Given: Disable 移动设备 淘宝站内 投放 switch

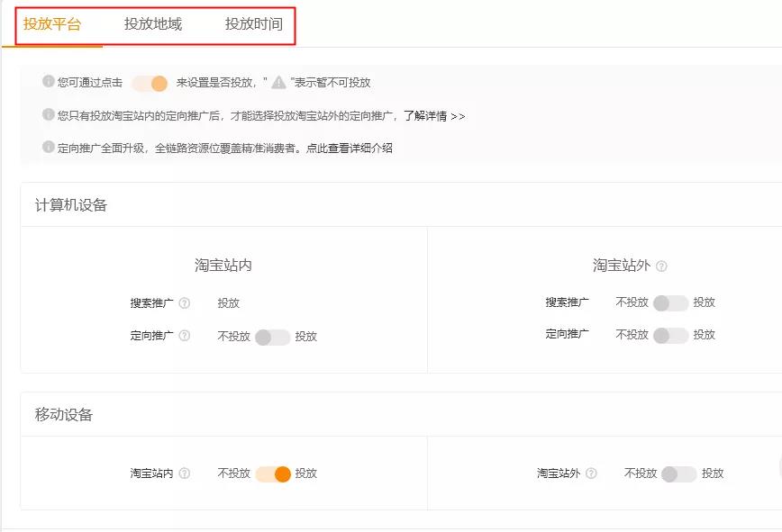Looking at the screenshot, I should pos(273,473).
